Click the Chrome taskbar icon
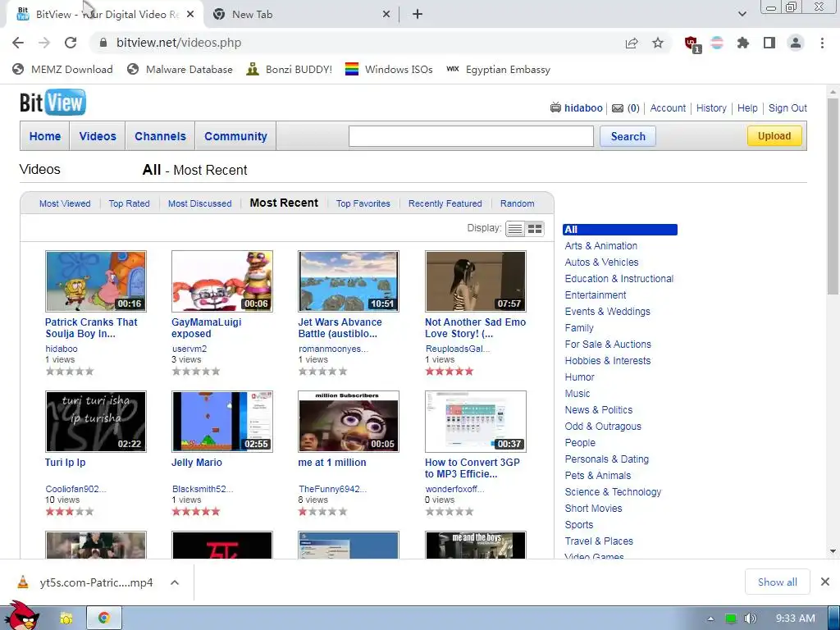Screen dimensions: 840x630 pos(104,619)
